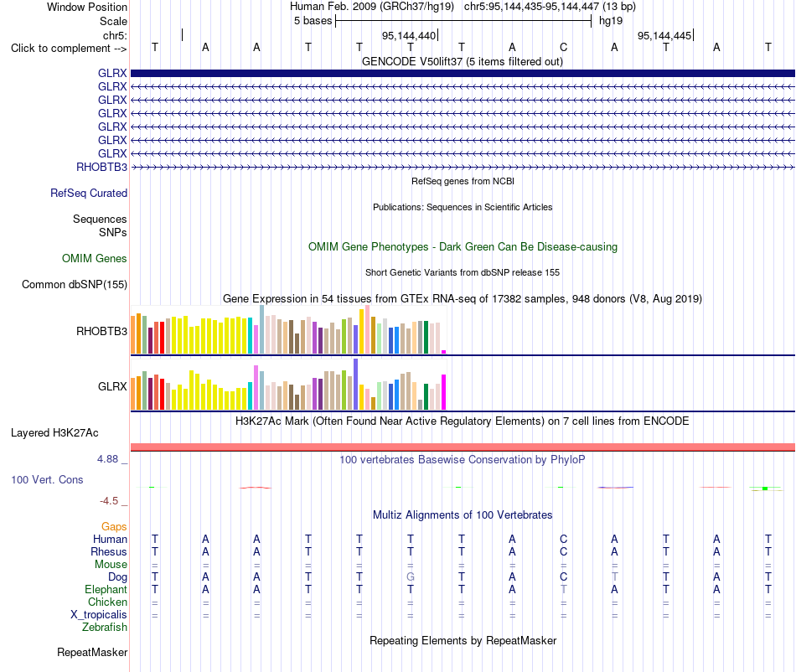This screenshot has width=796, height=672.
Task: Click the tall pink bar in the RHOBTB3 expression chart
Action: 368,329
